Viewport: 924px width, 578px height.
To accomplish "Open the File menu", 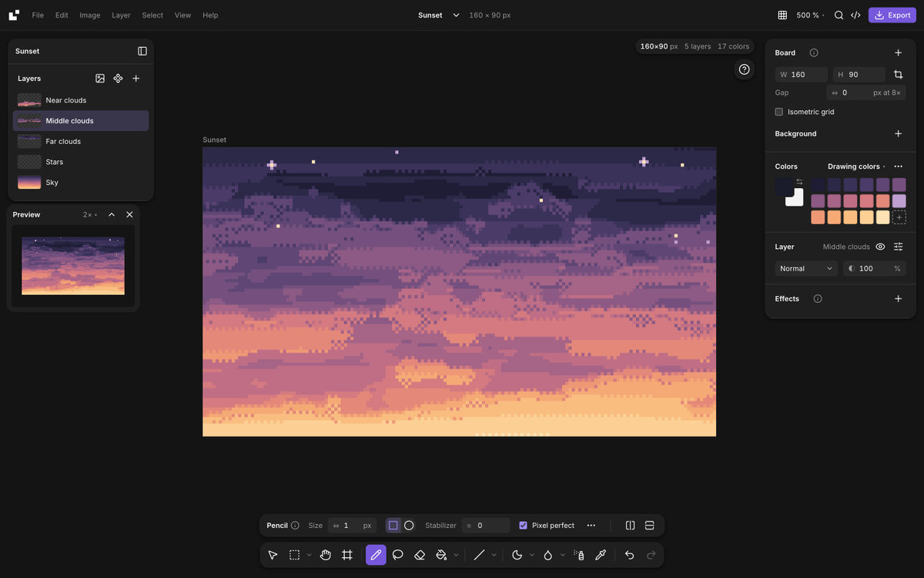I will click(38, 15).
